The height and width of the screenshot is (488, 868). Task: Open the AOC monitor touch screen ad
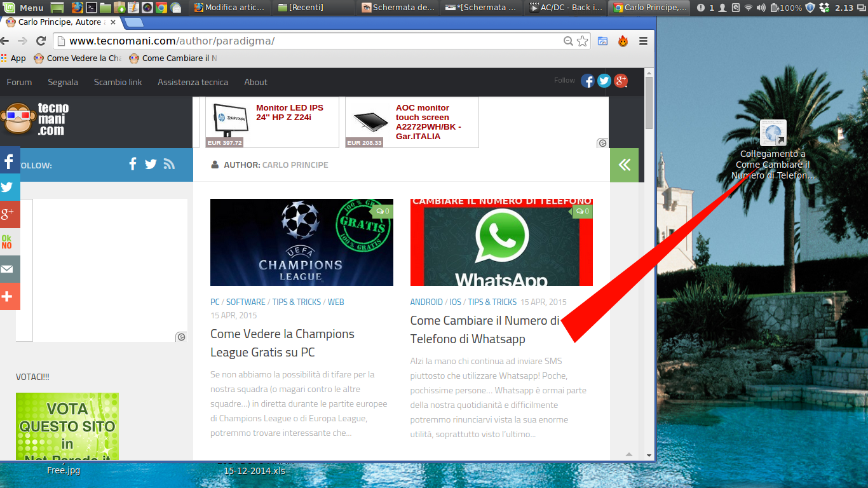(x=412, y=122)
